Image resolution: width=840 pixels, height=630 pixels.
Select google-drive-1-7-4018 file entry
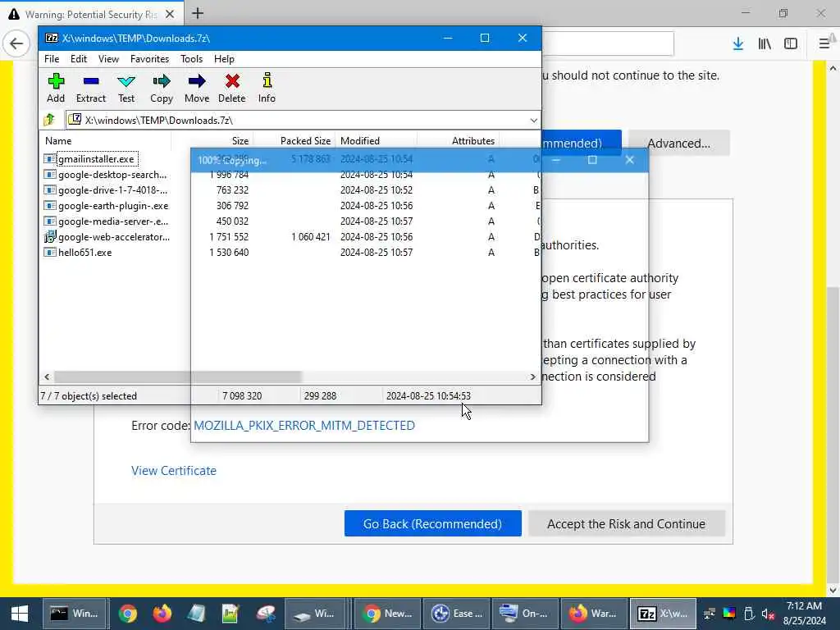[x=112, y=190]
